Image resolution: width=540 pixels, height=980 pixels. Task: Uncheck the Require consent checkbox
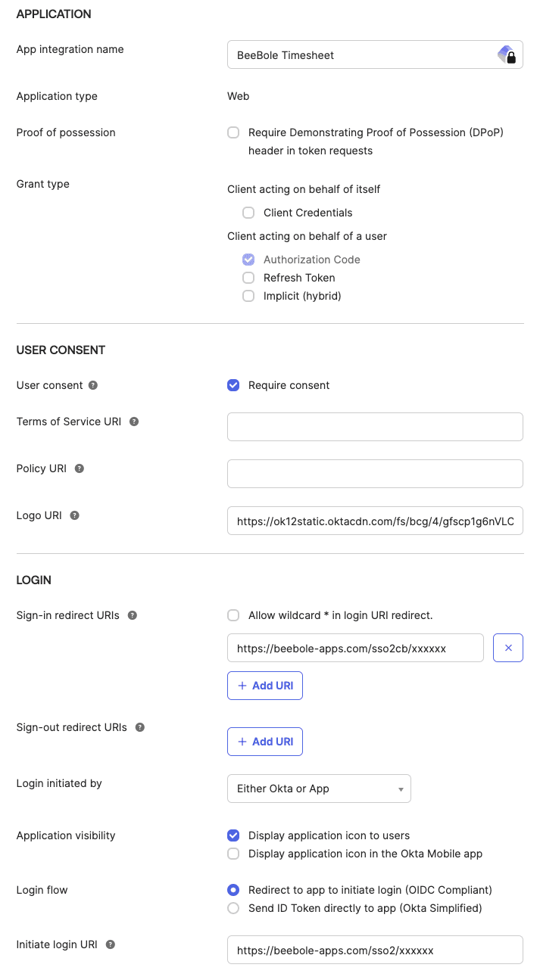[233, 385]
